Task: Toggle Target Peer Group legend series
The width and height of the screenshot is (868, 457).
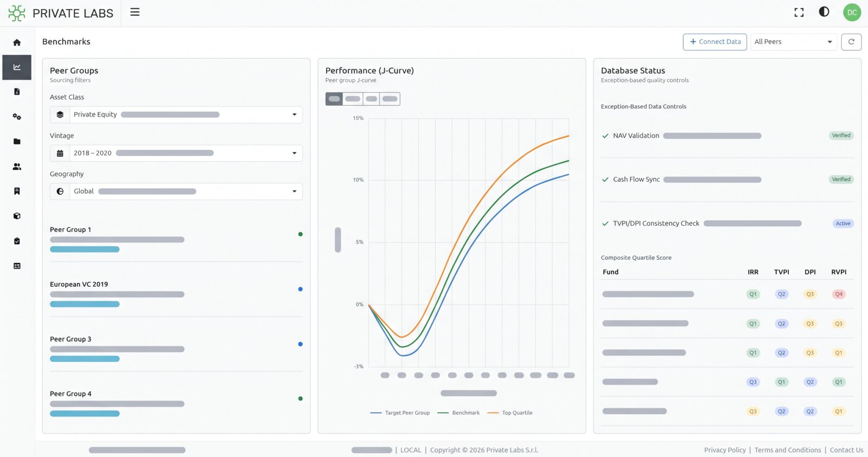Action: pos(400,413)
